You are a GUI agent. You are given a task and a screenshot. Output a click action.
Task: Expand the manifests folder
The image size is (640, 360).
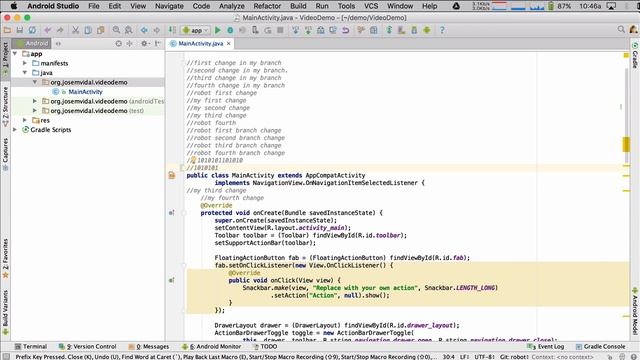point(25,63)
